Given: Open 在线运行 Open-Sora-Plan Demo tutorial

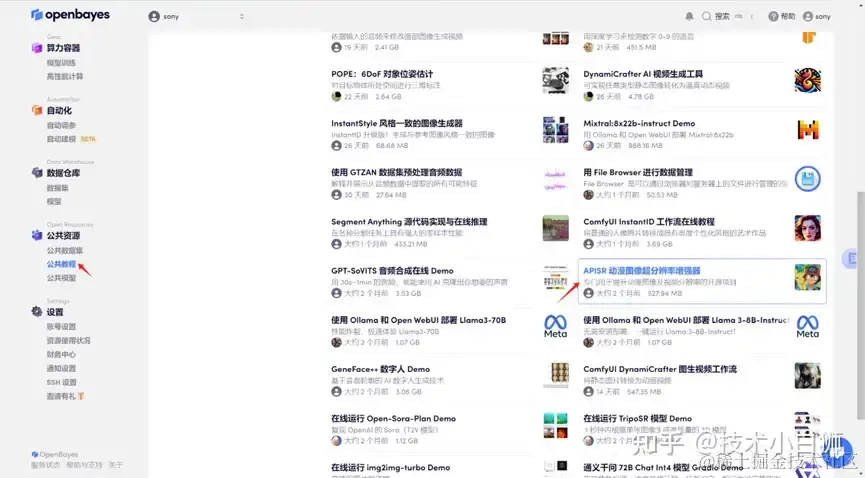Looking at the screenshot, I should (x=393, y=418).
